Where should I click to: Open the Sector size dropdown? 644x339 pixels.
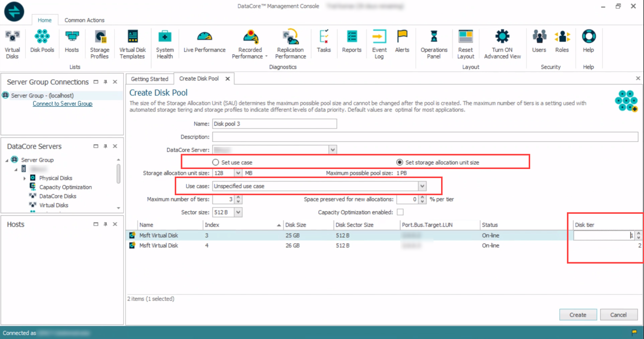coord(238,212)
